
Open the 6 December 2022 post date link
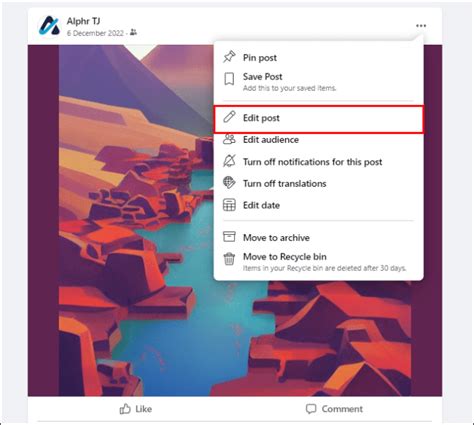(95, 33)
